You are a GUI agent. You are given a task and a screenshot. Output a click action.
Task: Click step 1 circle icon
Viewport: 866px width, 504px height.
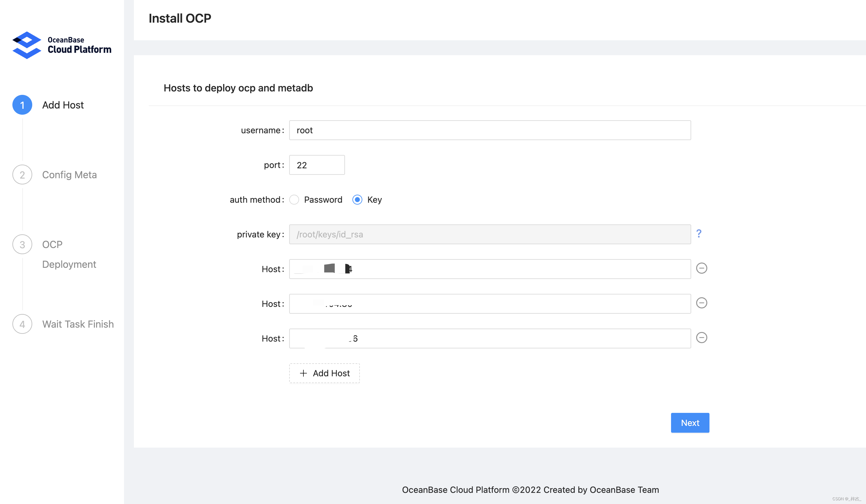click(22, 105)
